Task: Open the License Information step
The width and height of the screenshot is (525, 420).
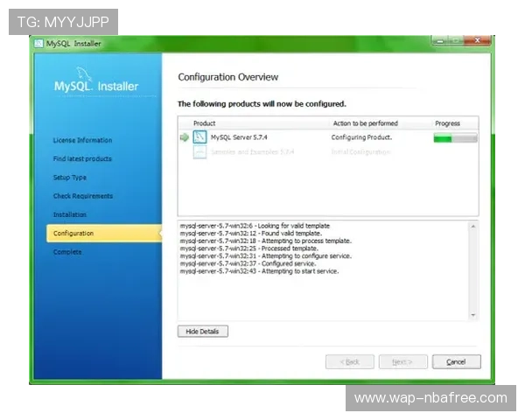Action: pos(83,140)
